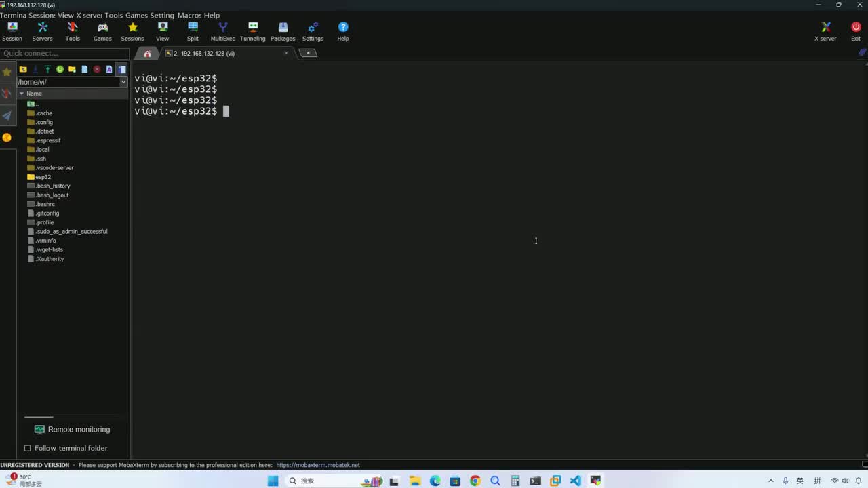
Task: Click the SFTP toolbar icon with letter A
Action: [109, 69]
